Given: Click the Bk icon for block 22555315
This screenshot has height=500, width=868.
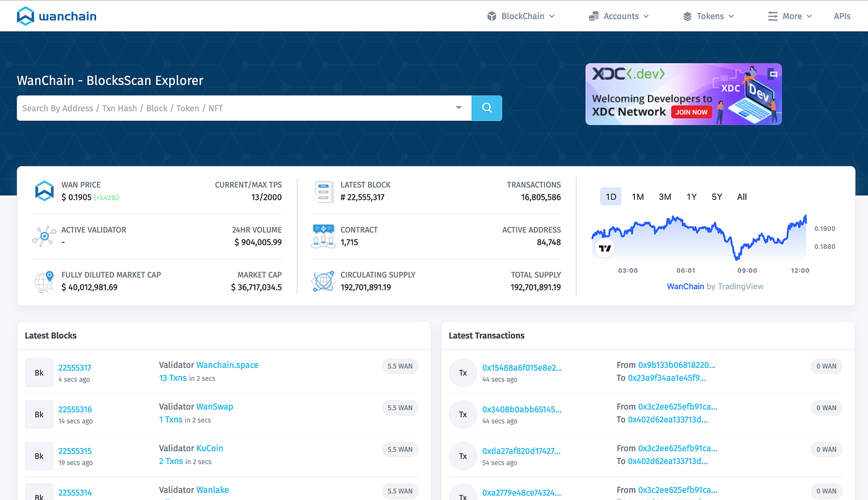Looking at the screenshot, I should [x=39, y=456].
